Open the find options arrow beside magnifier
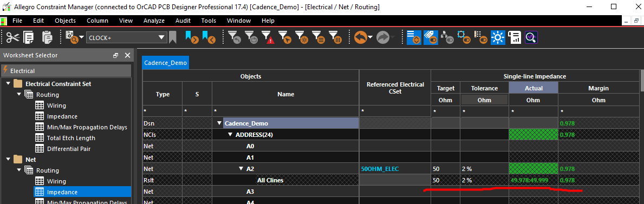The width and height of the screenshot is (644, 204). coord(81,38)
